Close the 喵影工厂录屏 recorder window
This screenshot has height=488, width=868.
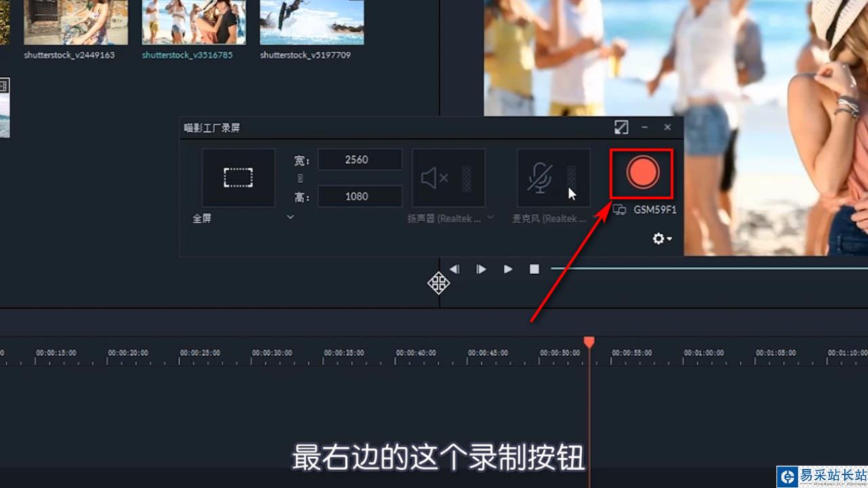coord(668,127)
